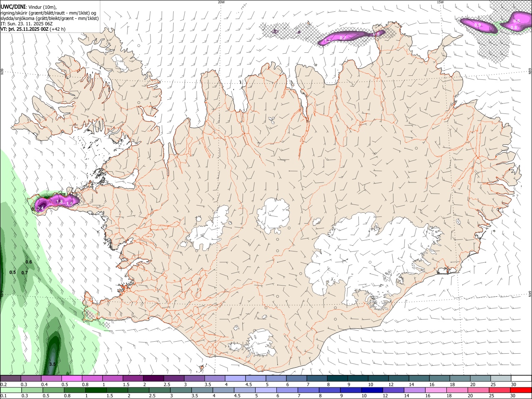Pick the violet 14–16 rain swatch
The height and width of the screenshot is (399, 532).
pos(416,390)
